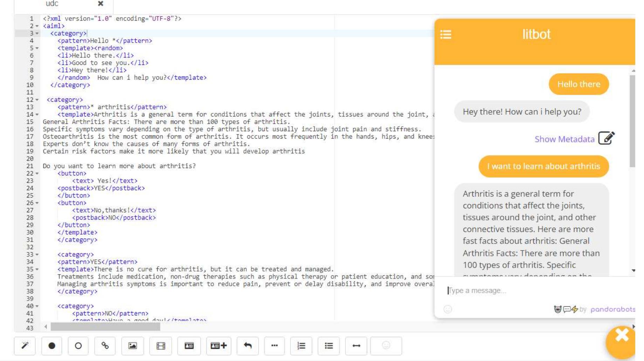The width and height of the screenshot is (644, 361).
Task: Select the numbered list icon
Action: coord(301,346)
